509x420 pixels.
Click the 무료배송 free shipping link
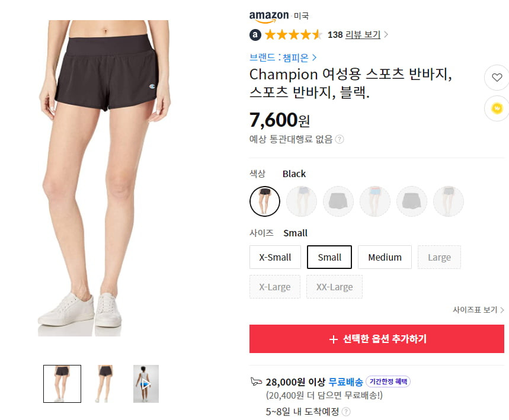(345, 381)
